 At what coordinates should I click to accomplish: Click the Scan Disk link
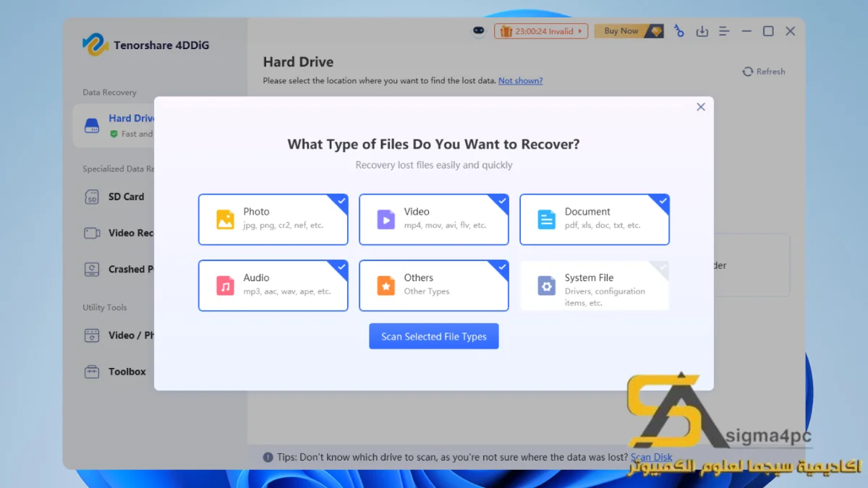tap(652, 457)
